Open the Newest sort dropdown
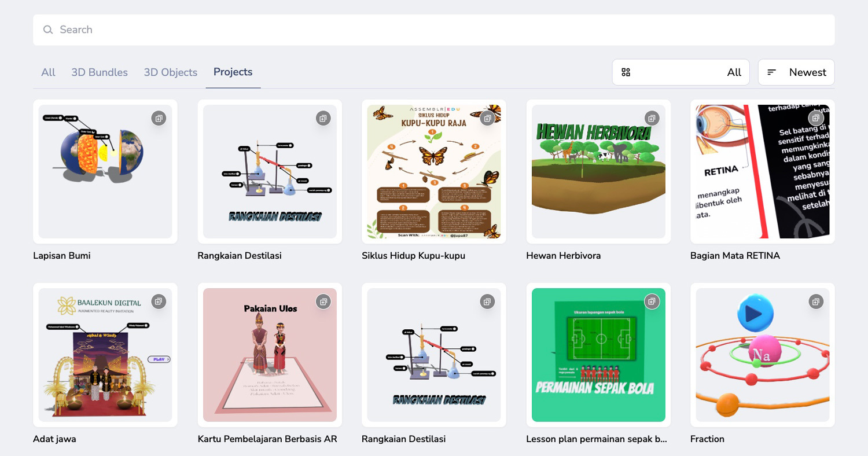Image resolution: width=868 pixels, height=456 pixels. click(x=796, y=72)
